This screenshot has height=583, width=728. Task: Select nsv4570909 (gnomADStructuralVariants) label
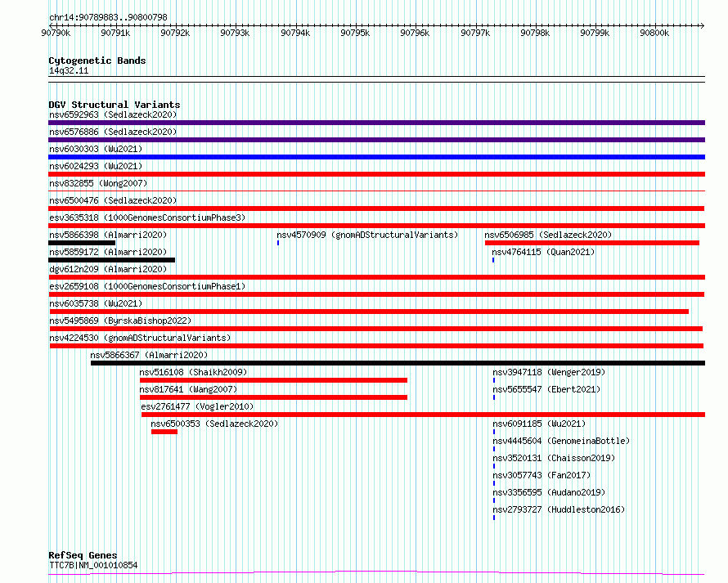click(367, 235)
